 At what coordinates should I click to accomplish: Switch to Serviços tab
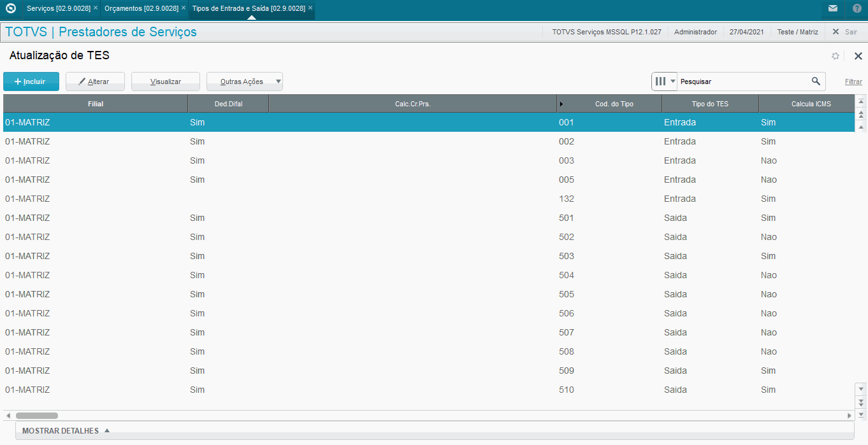[x=58, y=8]
